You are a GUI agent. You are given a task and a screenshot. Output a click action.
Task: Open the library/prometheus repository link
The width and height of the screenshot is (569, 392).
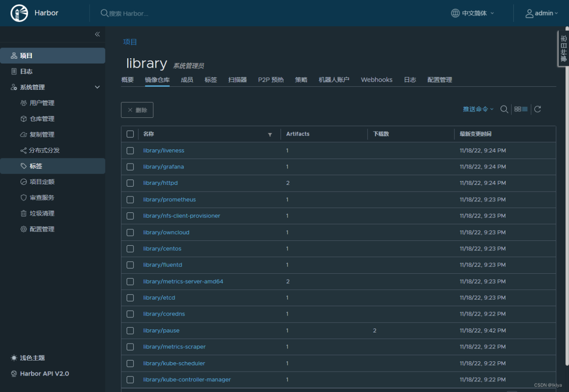point(169,200)
